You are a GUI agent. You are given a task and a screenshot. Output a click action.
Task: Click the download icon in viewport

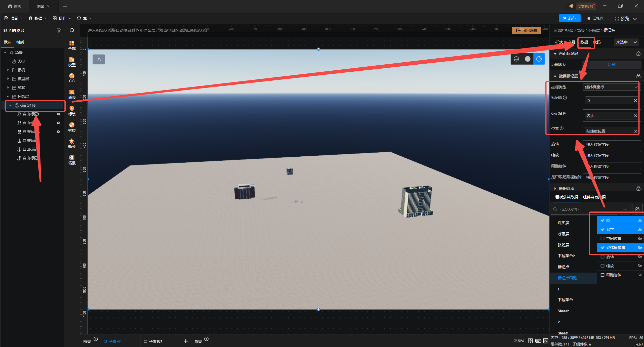tap(99, 59)
